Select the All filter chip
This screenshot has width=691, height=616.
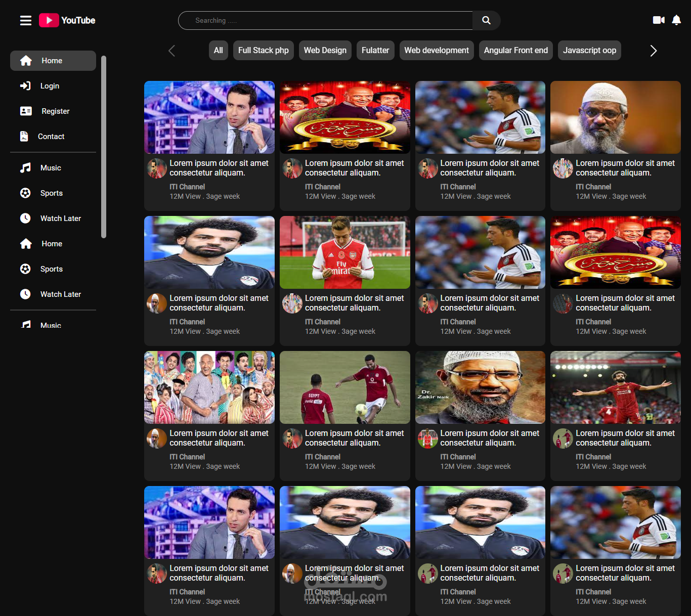[218, 50]
